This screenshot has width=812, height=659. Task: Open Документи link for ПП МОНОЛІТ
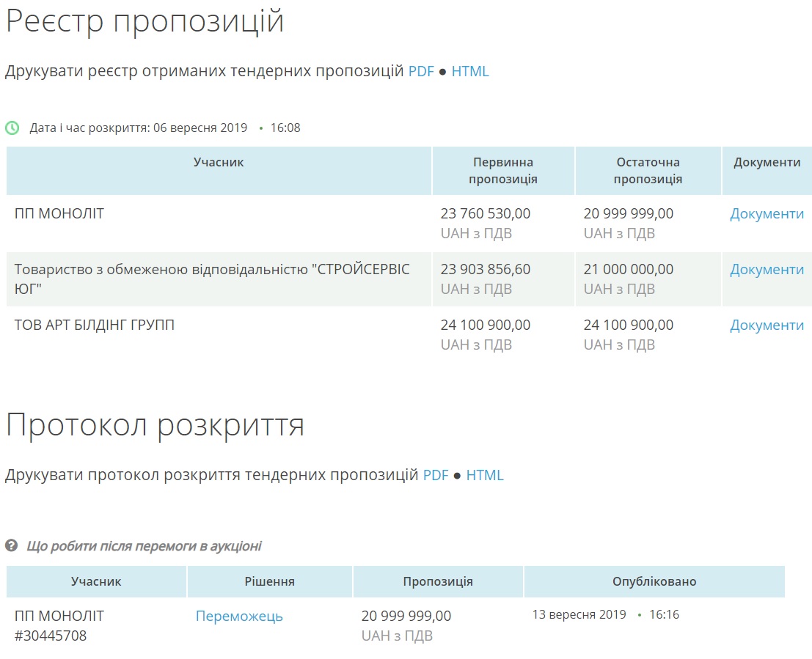pyautogui.click(x=767, y=214)
